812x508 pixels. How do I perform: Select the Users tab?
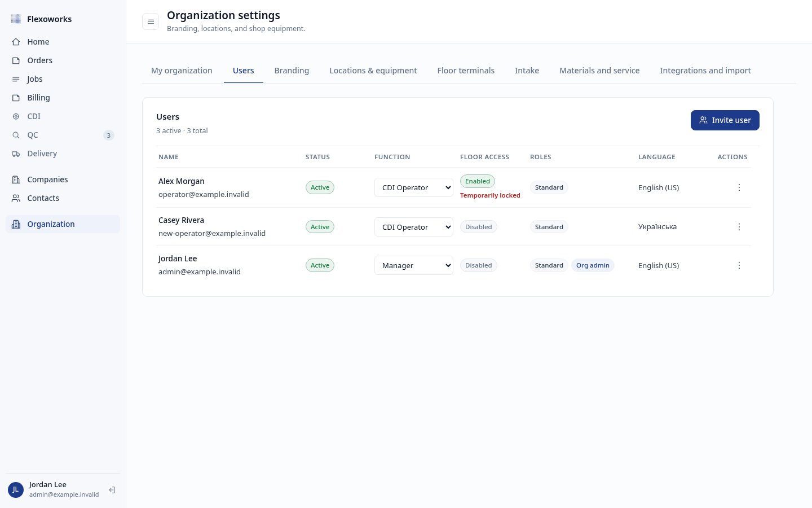coord(244,71)
